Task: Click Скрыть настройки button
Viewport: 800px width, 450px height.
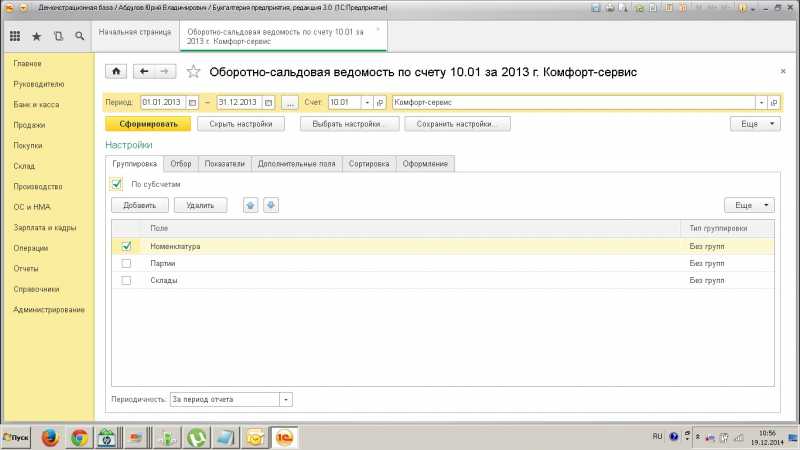Action: pos(241,124)
